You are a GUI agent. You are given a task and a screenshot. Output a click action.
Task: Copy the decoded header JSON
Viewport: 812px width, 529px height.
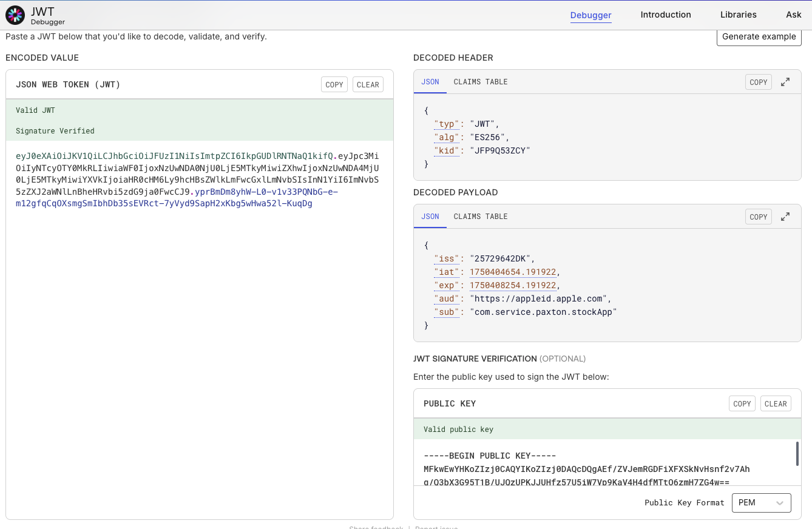(x=759, y=82)
